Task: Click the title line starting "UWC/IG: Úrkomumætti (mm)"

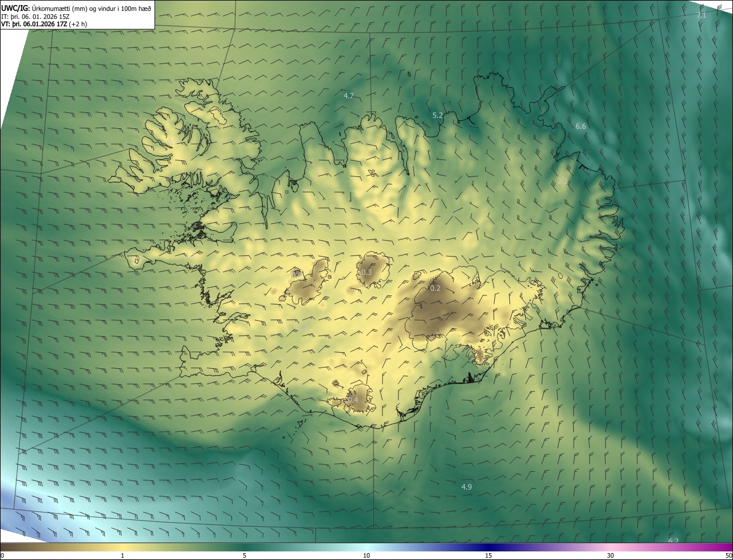Action: click(x=76, y=9)
